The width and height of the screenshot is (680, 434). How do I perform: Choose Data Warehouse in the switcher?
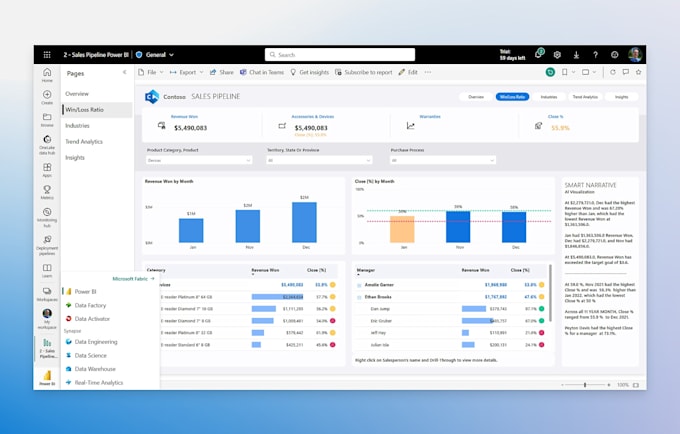click(90, 369)
